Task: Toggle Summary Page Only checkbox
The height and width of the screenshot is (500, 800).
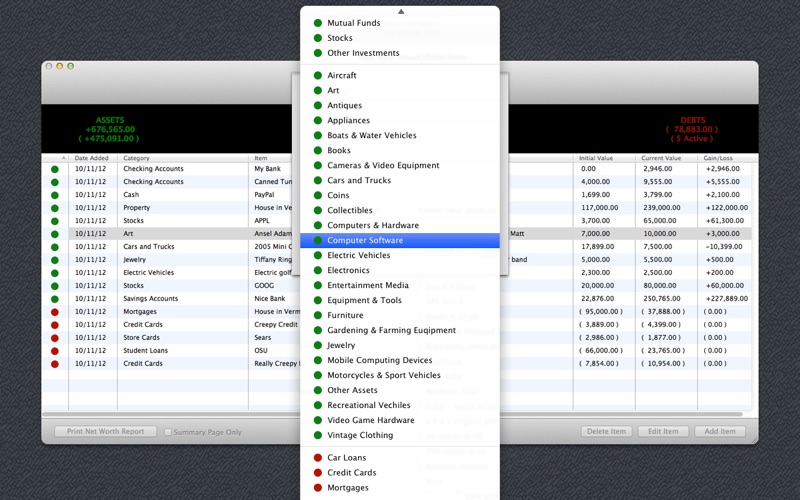Action: (168, 432)
